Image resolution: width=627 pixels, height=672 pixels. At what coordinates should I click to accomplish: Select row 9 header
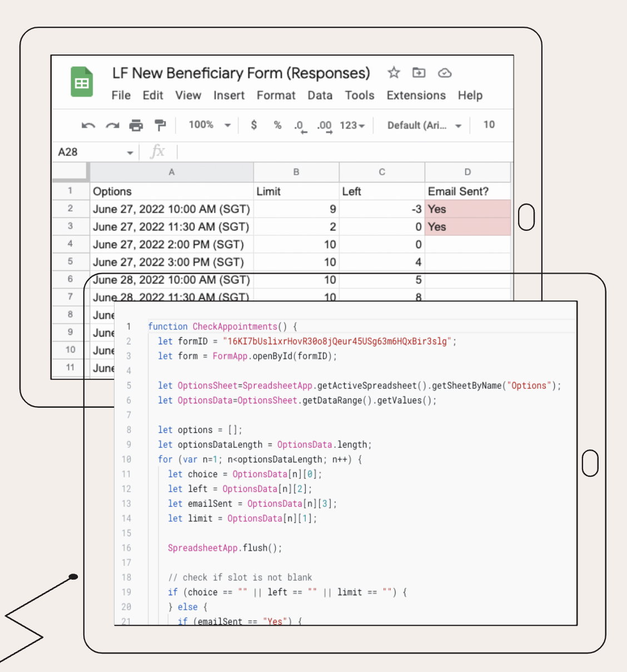coord(71,332)
